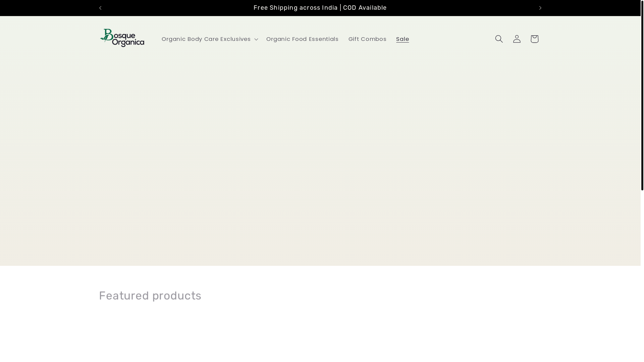Browse the Gift Combos page
The image size is (644, 362).
tap(367, 39)
